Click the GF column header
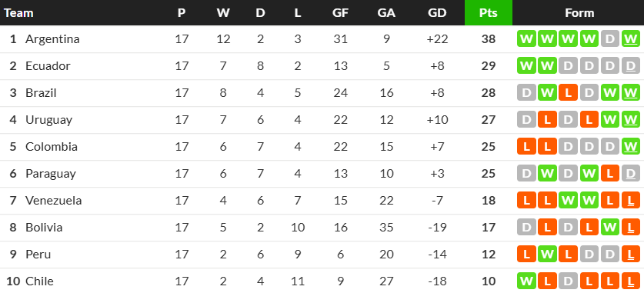The image size is (644, 293). click(x=341, y=13)
